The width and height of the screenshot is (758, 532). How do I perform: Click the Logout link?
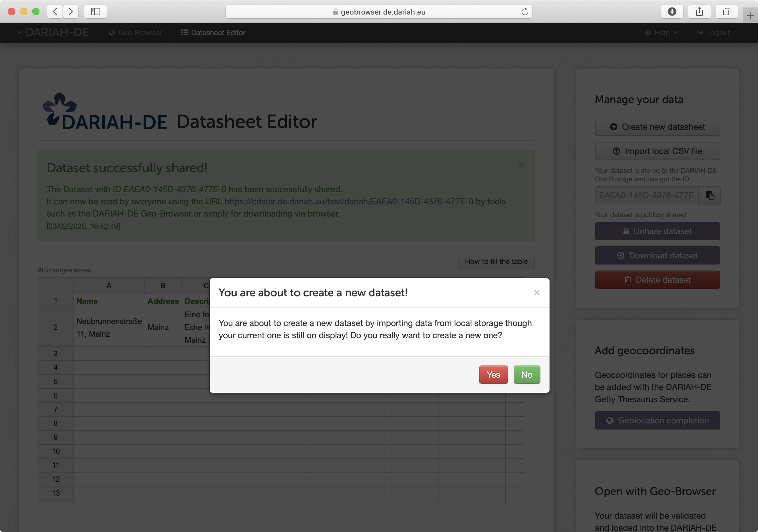[713, 33]
